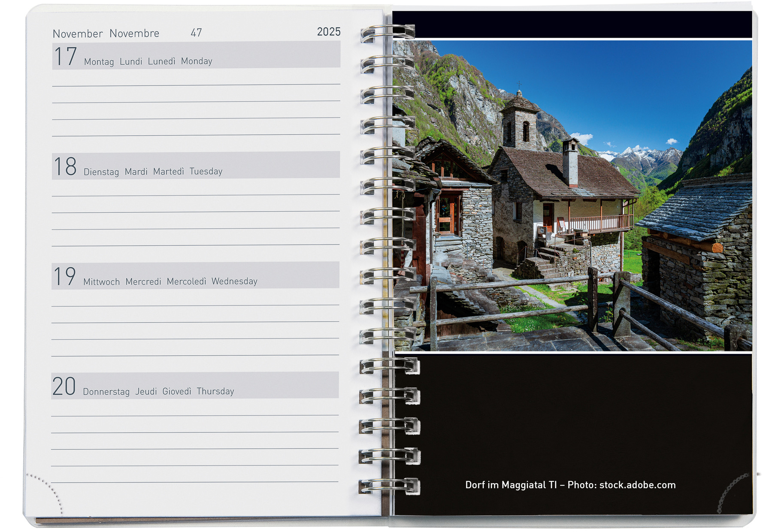763x532 pixels.
Task: Select the date number 19
Action: [65, 276]
